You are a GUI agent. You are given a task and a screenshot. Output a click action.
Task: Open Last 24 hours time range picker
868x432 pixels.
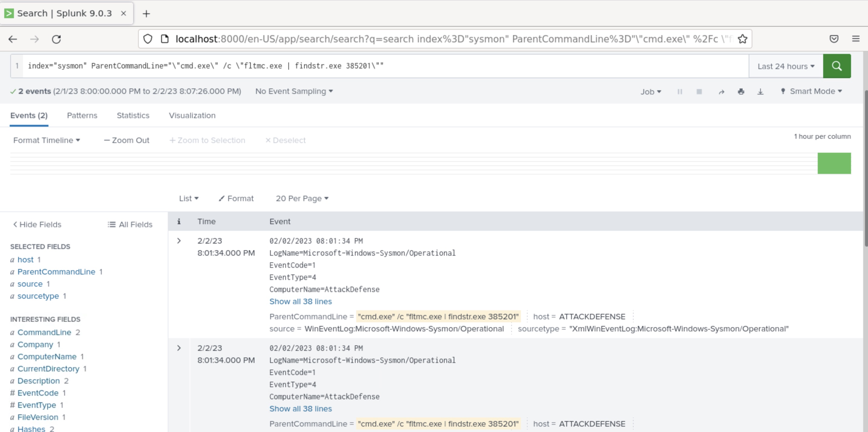(x=786, y=66)
